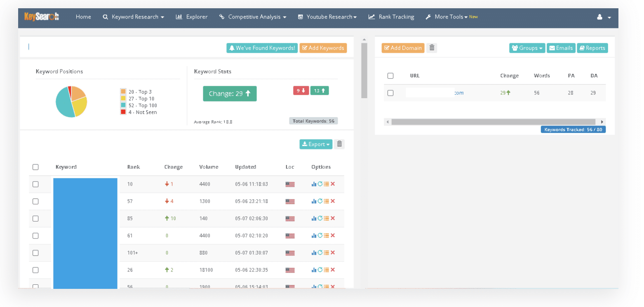Click the teal Top 100 legend swatch

(x=123, y=105)
